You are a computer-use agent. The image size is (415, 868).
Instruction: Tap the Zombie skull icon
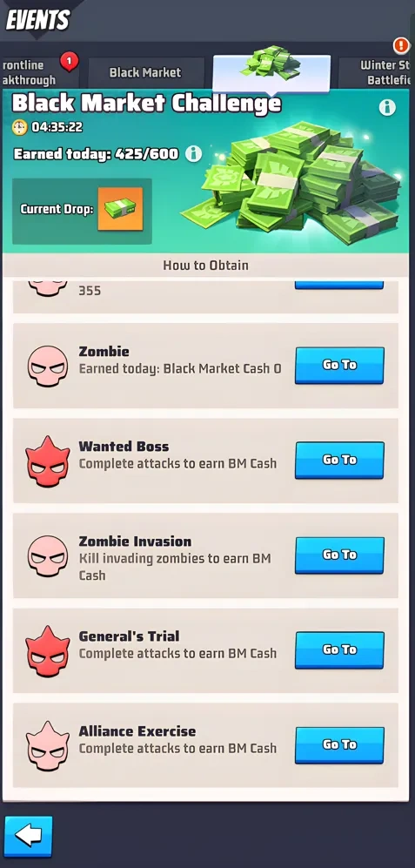click(x=48, y=366)
